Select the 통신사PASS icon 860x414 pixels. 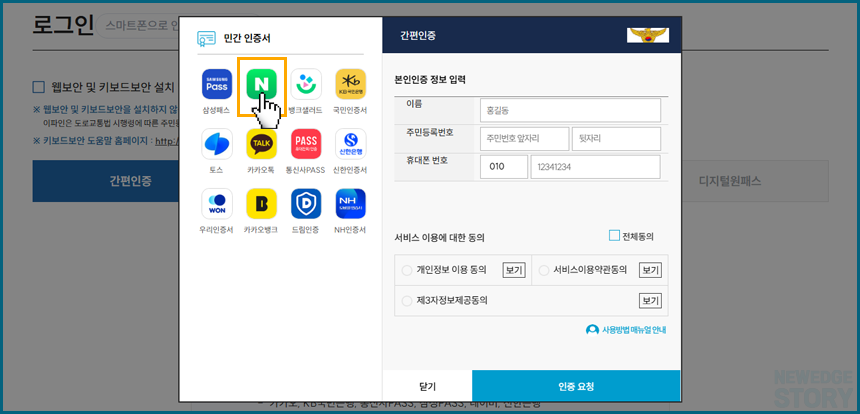[x=306, y=144]
